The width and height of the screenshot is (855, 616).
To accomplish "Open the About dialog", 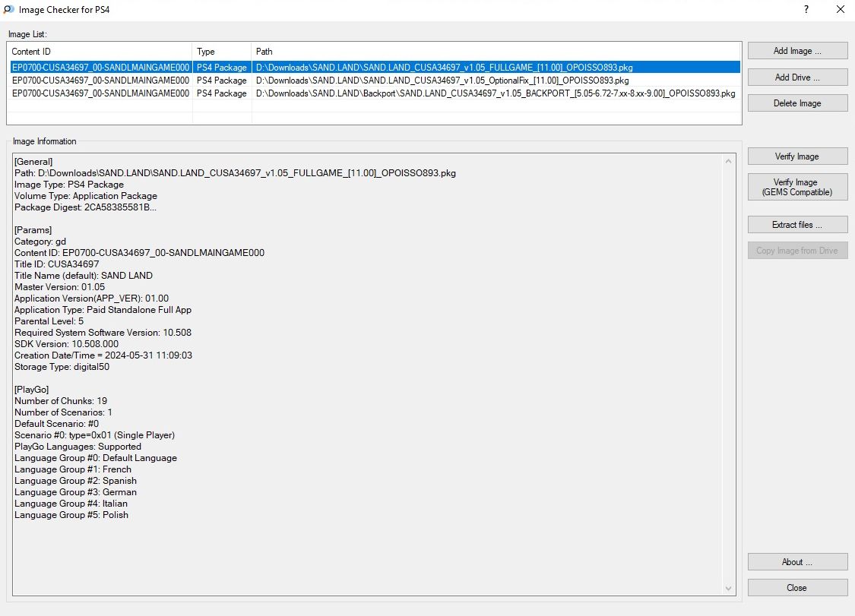I will pyautogui.click(x=797, y=562).
